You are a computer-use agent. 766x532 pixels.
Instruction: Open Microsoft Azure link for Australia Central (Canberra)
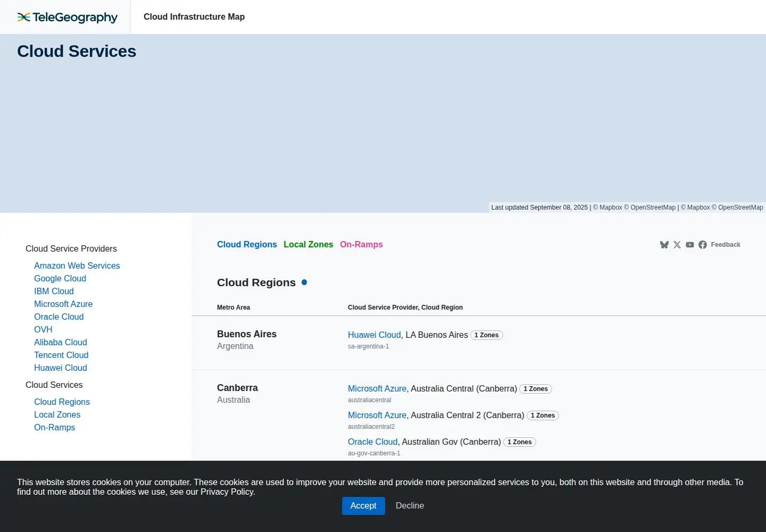coord(377,389)
